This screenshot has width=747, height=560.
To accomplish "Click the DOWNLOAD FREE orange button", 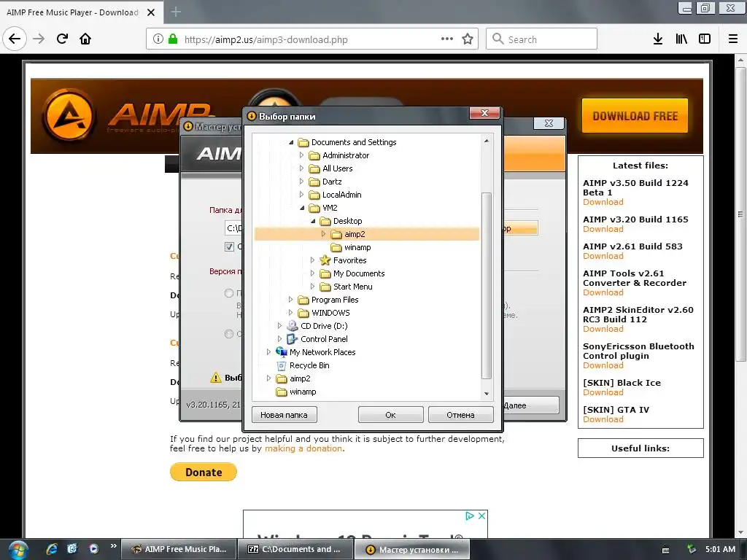I will 635,116.
